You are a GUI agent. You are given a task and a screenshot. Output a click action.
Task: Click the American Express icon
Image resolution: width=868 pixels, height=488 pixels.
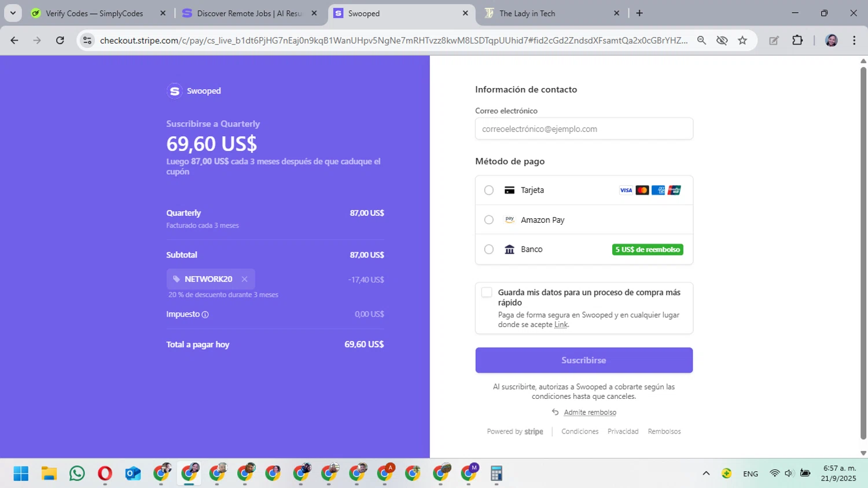coord(658,190)
